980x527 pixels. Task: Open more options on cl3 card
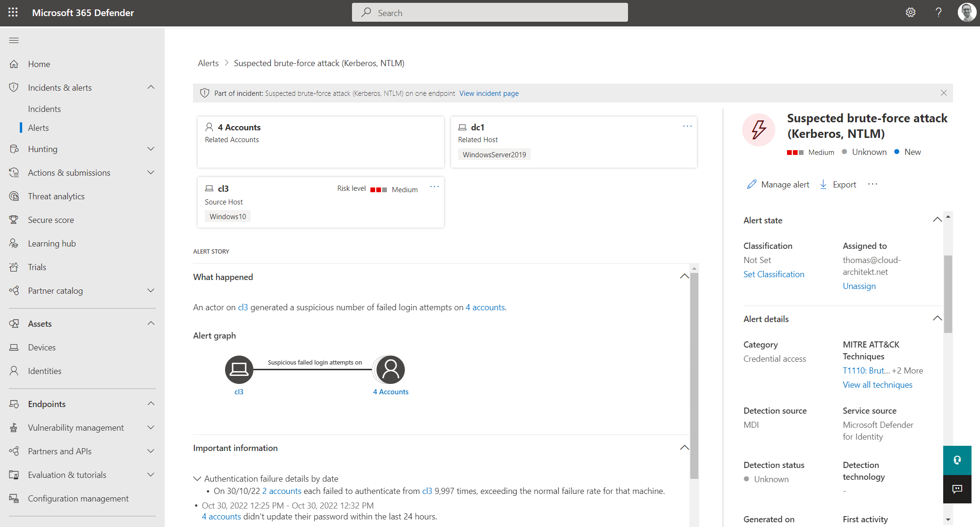[x=434, y=187]
